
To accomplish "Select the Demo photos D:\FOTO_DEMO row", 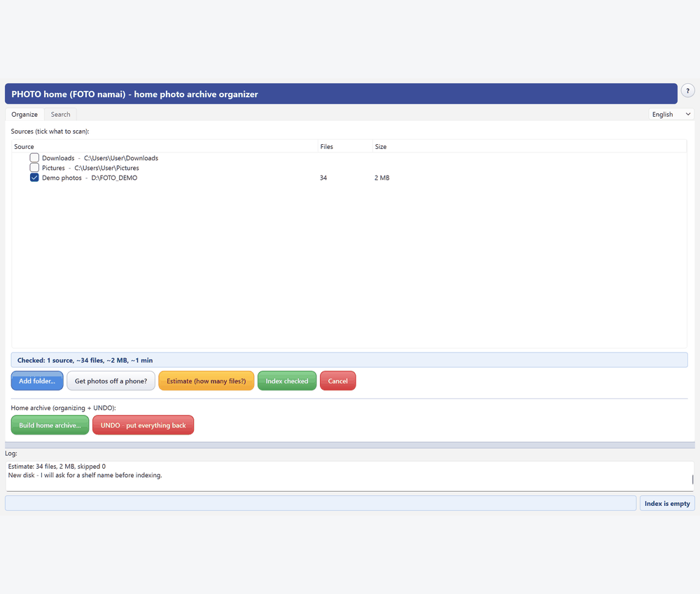I will tap(349, 178).
